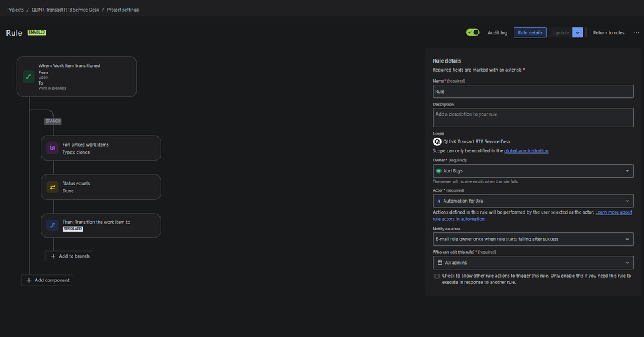Screen dimensions: 644x337
Task: Click the rule Name input field
Action: pyautogui.click(x=533, y=91)
